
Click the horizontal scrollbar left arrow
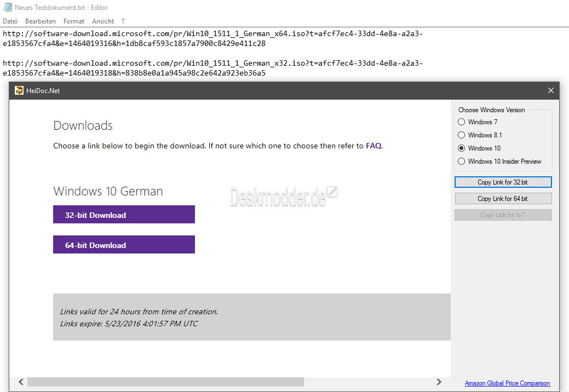pos(21,382)
